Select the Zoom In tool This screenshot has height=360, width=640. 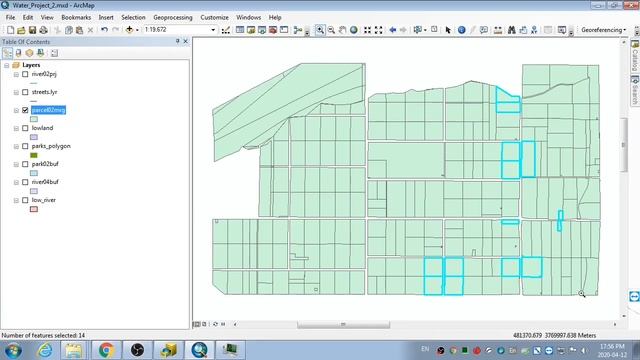pos(320,30)
